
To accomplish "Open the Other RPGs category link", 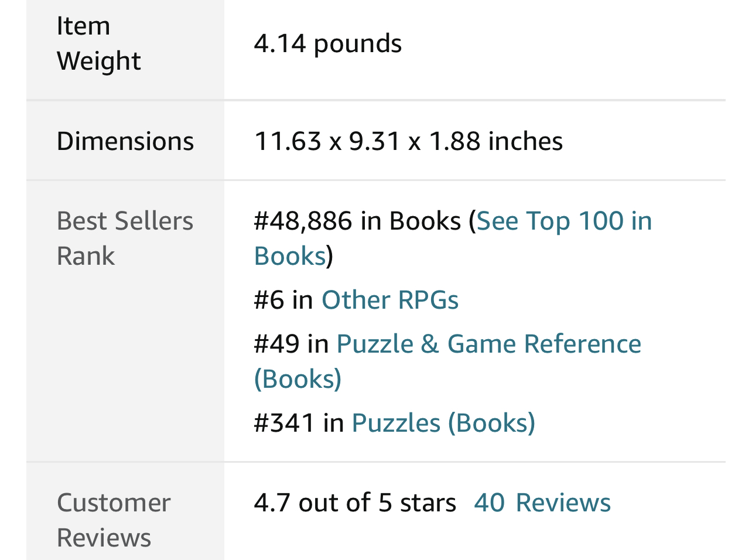I will pos(390,301).
